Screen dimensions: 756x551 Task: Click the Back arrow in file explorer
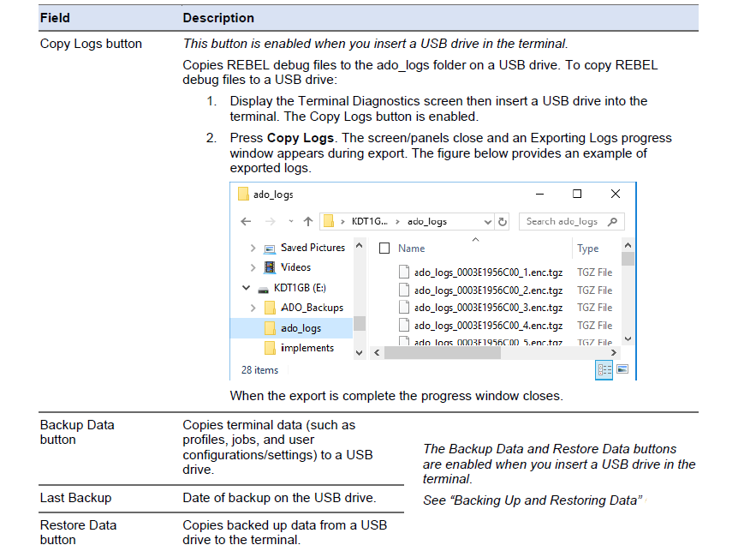tap(246, 221)
